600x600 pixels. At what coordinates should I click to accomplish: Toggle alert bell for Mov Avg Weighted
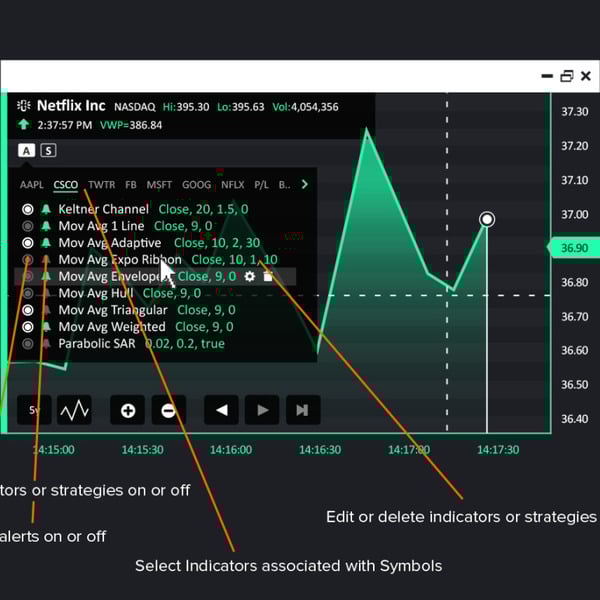pyautogui.click(x=46, y=327)
